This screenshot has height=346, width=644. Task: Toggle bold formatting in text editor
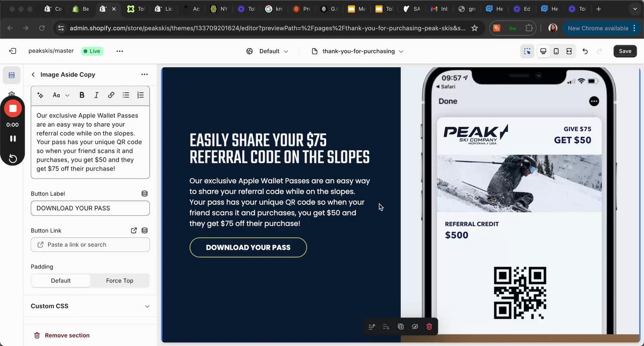(82, 95)
